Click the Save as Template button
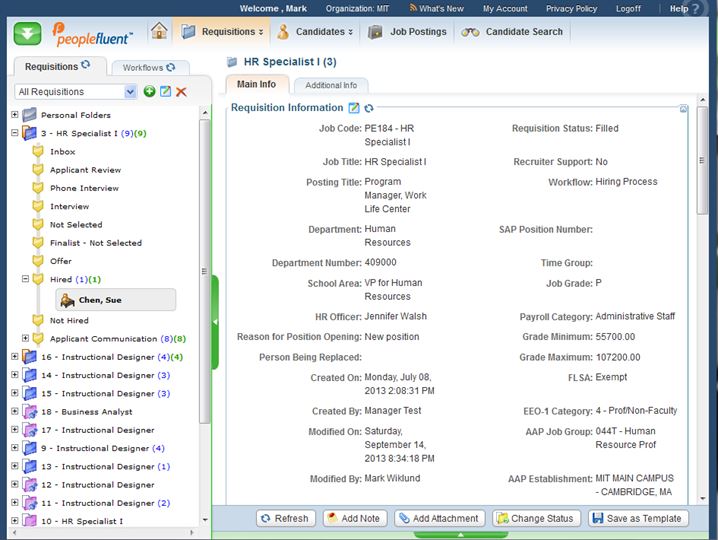 pyautogui.click(x=638, y=518)
